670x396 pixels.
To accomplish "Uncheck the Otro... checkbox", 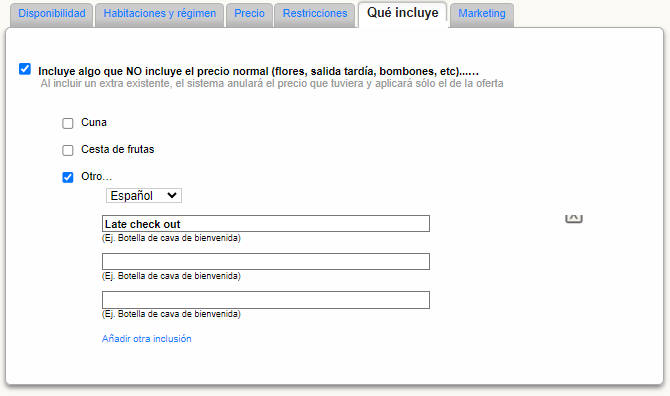I will pyautogui.click(x=68, y=177).
